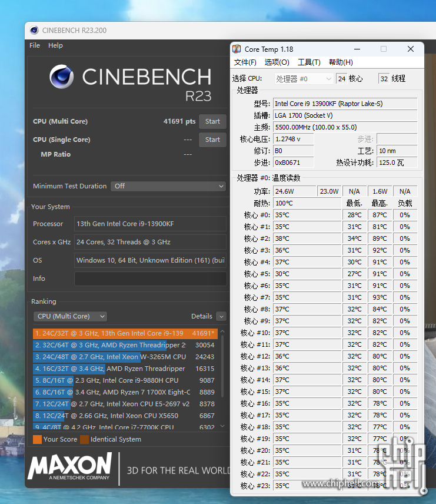Click the brown Identical System legend swatch
Image resolution: width=436 pixels, height=504 pixels.
(85, 439)
